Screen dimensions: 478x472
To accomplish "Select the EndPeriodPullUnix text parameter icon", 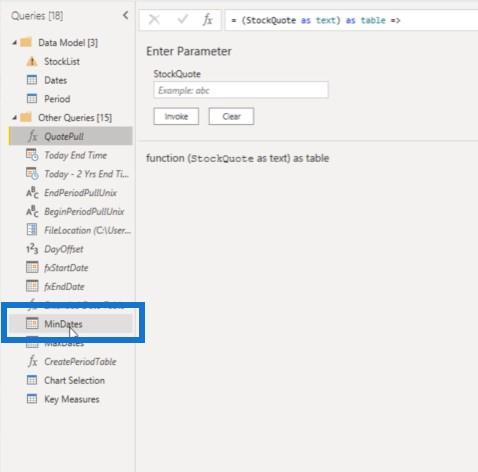I will [x=32, y=193].
